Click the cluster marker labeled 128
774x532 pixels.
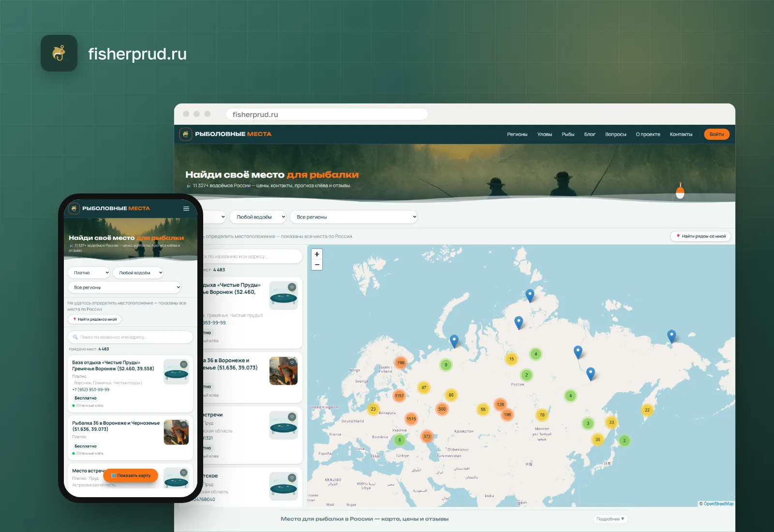[x=500, y=404]
